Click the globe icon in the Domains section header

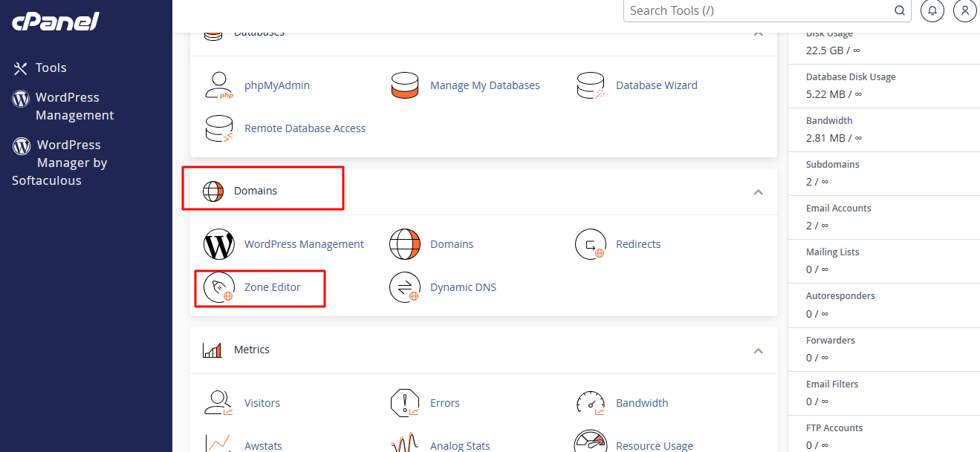[212, 191]
